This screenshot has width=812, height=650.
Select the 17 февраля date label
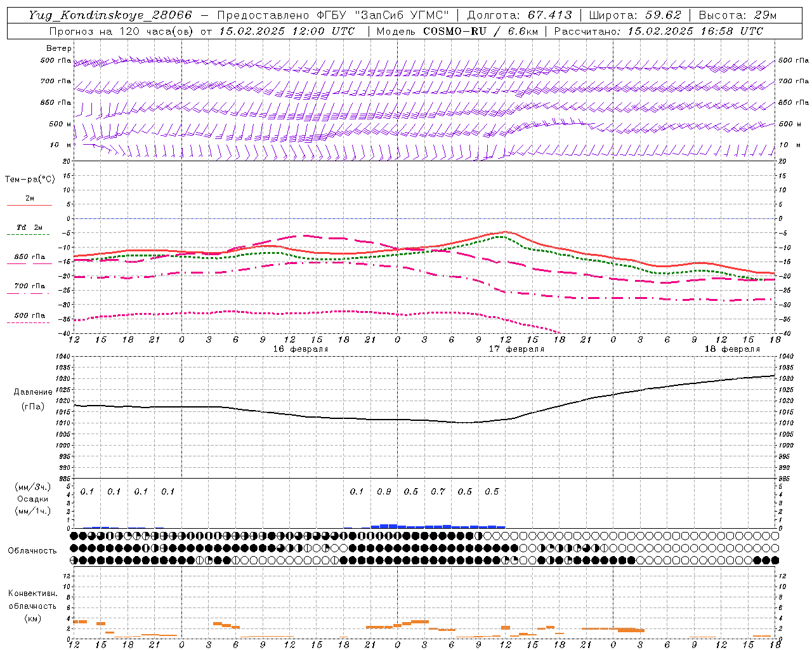516,349
